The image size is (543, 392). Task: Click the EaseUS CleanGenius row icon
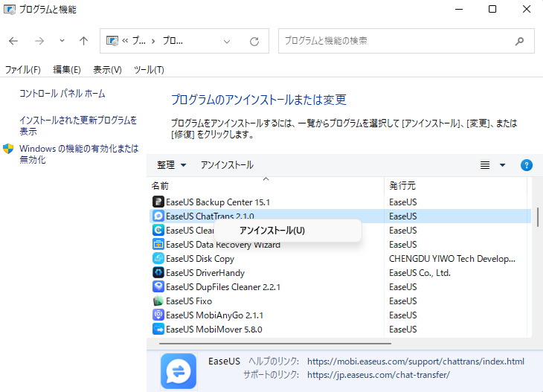pyautogui.click(x=158, y=231)
